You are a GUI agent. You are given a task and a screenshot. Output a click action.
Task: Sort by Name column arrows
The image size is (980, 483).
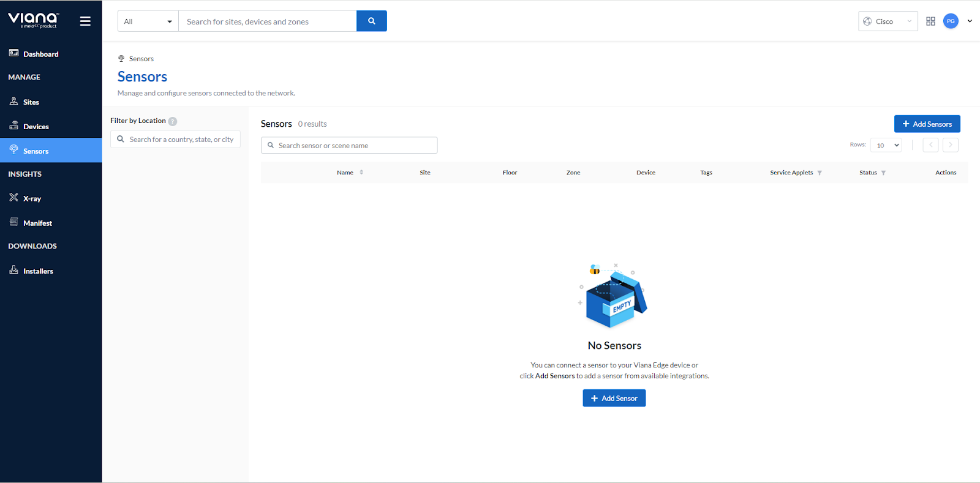361,173
